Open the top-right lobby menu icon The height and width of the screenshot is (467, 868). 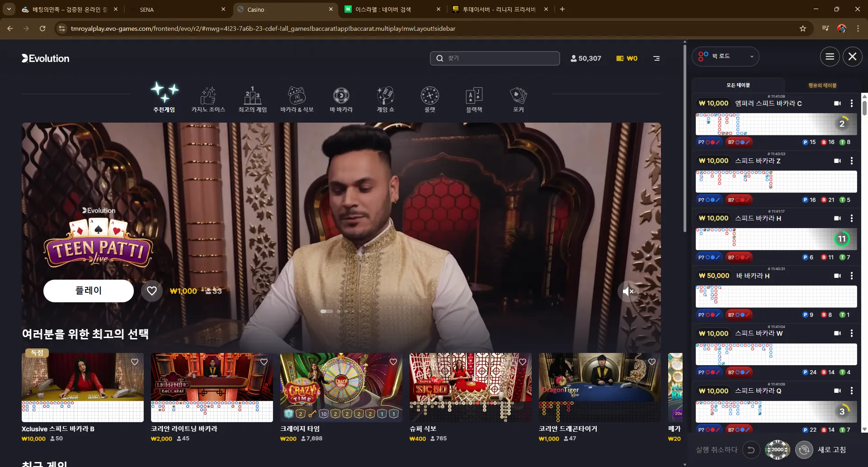pos(656,58)
